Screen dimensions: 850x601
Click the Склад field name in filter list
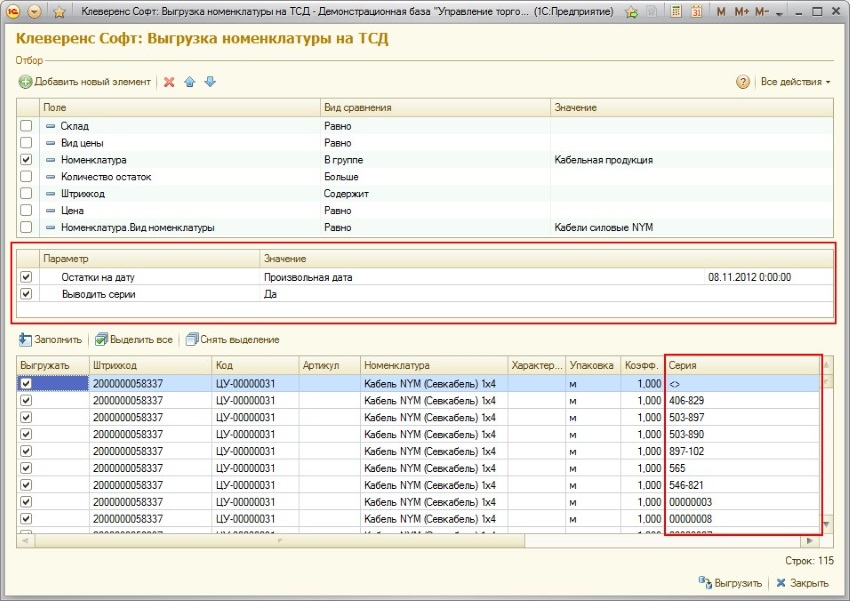[x=74, y=126]
